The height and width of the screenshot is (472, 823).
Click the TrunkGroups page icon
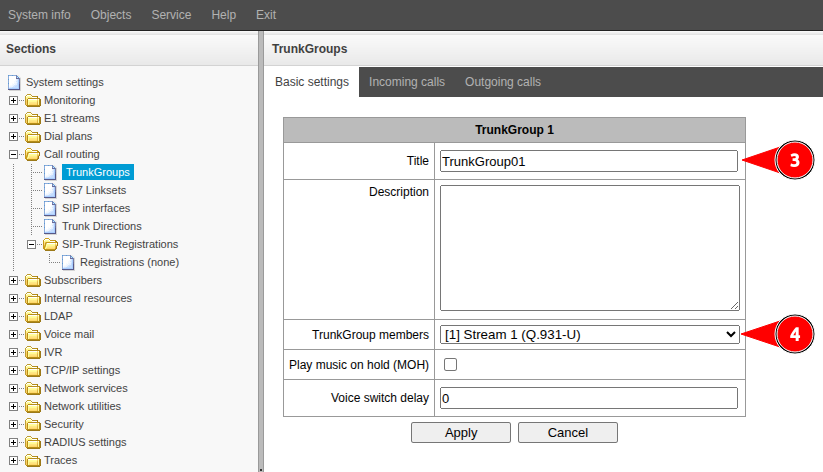tap(50, 172)
